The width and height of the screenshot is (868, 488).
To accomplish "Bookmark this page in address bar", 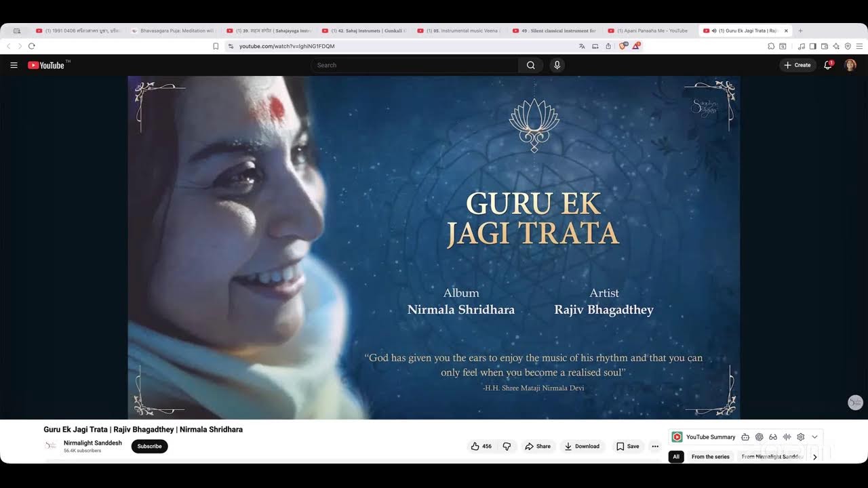I will click(x=216, y=46).
